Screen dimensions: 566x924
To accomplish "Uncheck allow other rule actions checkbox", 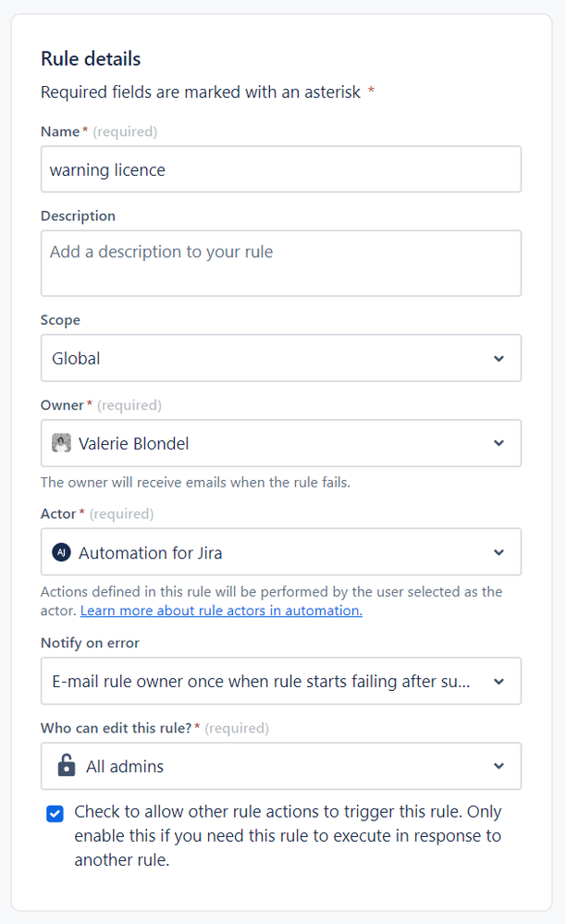I will click(x=55, y=813).
